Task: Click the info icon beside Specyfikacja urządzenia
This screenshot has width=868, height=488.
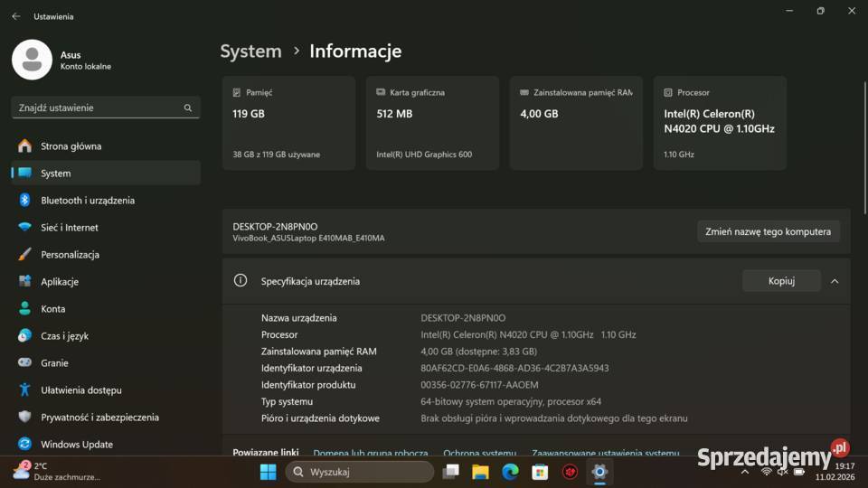Action: (241, 280)
